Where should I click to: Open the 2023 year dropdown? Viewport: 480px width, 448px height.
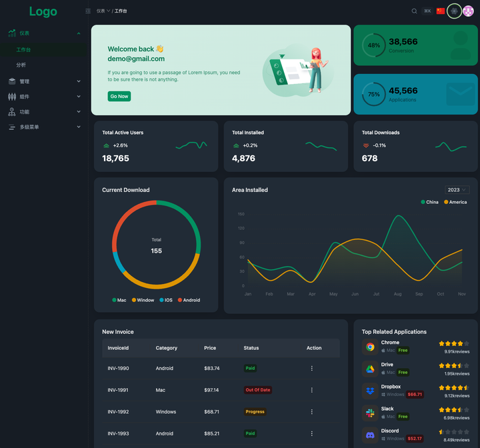(x=457, y=190)
